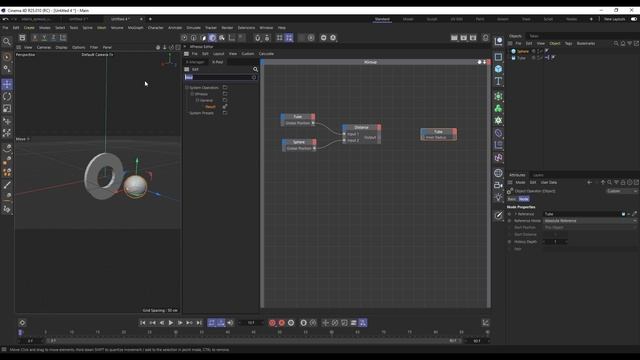This screenshot has width=640, height=360.
Task: Toggle autokeying record button
Action: (282, 323)
